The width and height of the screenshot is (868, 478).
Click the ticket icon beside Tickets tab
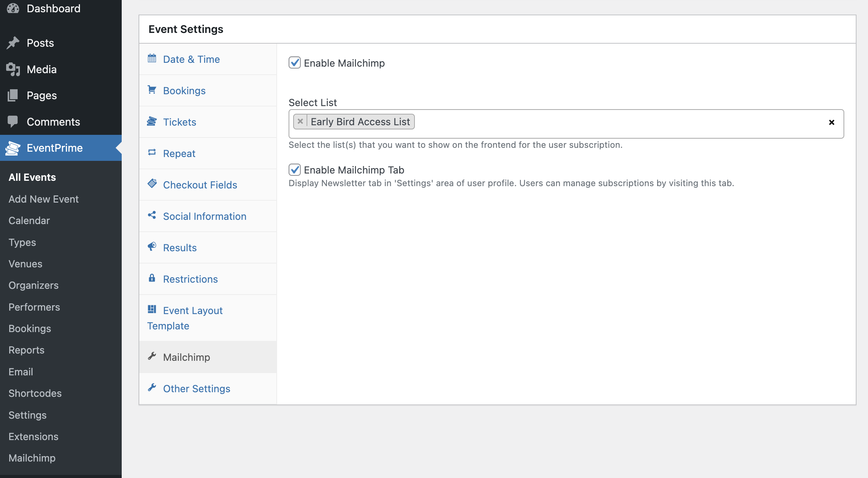[152, 121]
